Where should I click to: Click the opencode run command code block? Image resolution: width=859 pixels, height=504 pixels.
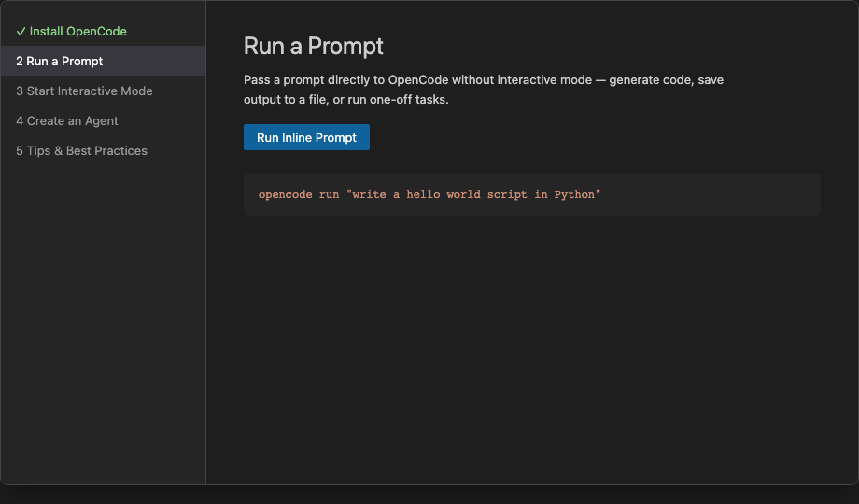click(x=531, y=194)
